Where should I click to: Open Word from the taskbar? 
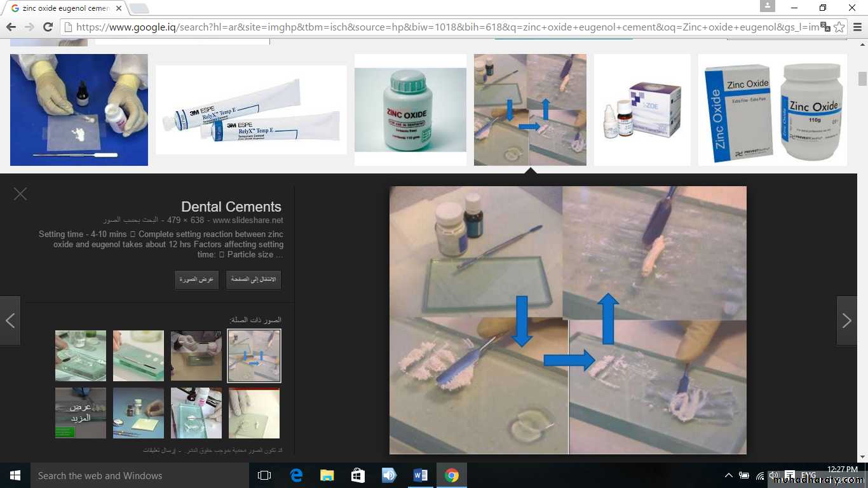pyautogui.click(x=420, y=475)
